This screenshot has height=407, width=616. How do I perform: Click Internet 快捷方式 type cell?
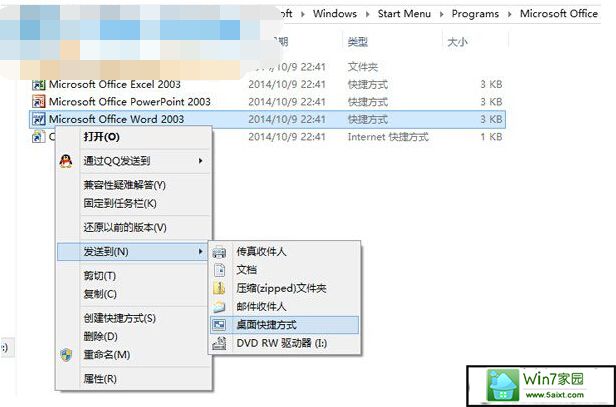[x=388, y=137]
